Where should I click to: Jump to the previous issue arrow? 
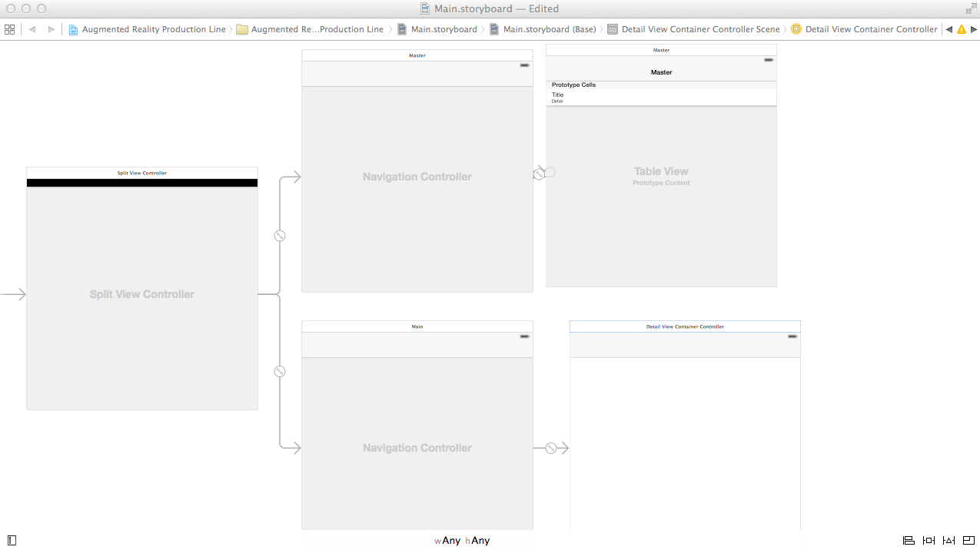948,29
